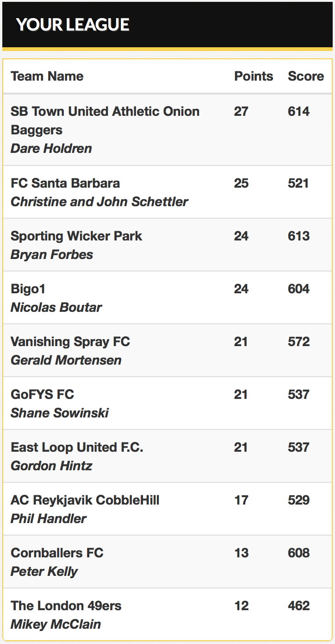Open the Cornballers FC team
Viewport: 335px width, 644px height.
pos(57,553)
